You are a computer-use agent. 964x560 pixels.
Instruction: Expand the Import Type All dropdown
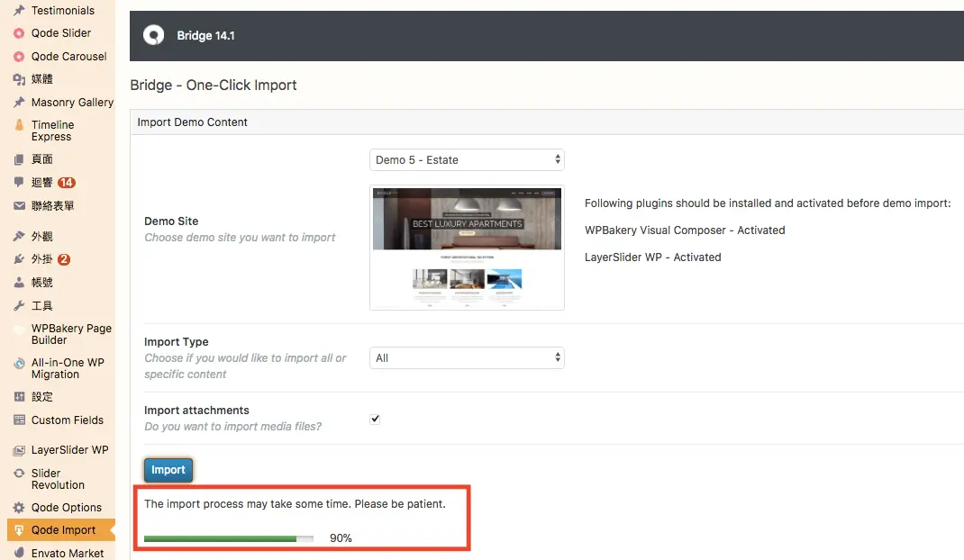pyautogui.click(x=467, y=357)
